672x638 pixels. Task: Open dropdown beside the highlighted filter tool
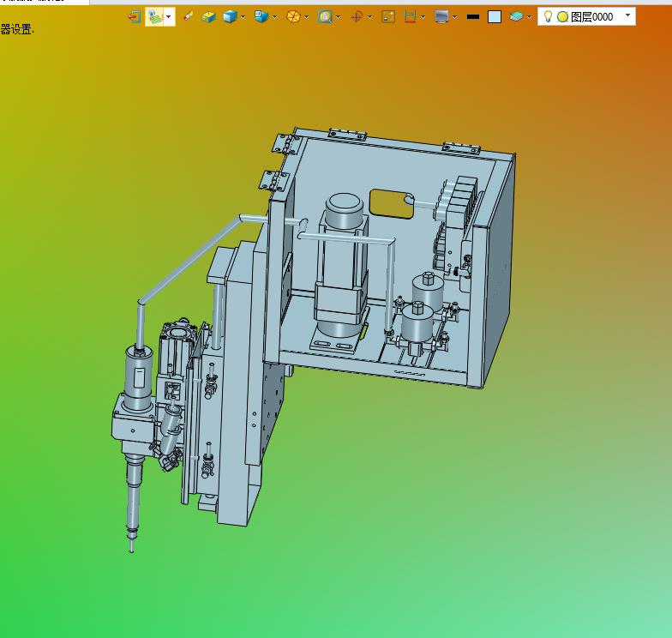[x=169, y=17]
